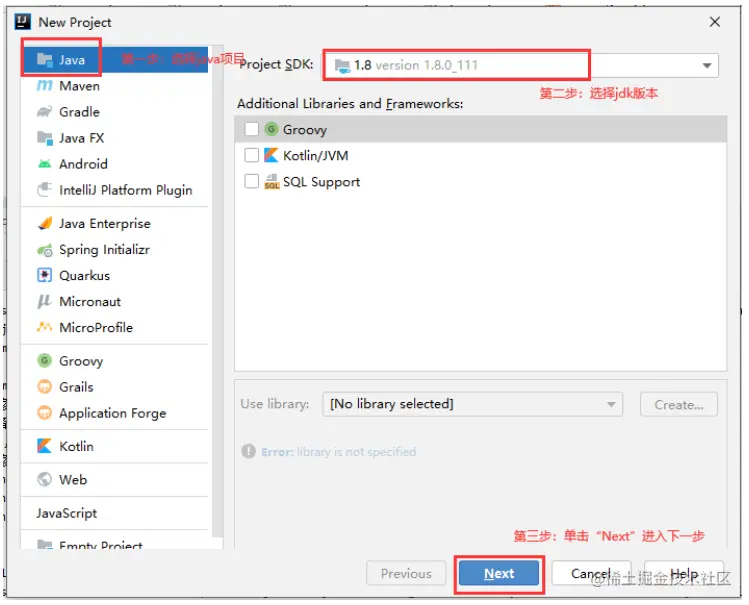
Task: Click the 'Quarkus' list entry text
Action: [x=85, y=276]
